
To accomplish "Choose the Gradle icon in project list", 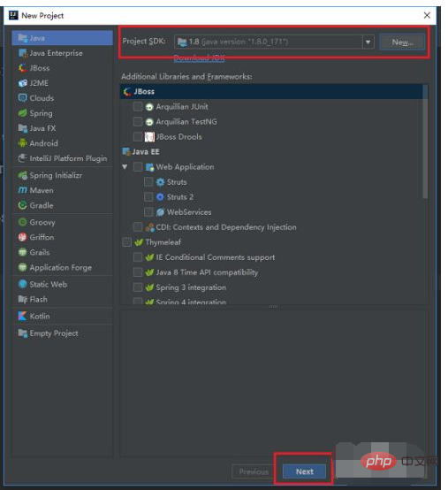I will click(22, 205).
